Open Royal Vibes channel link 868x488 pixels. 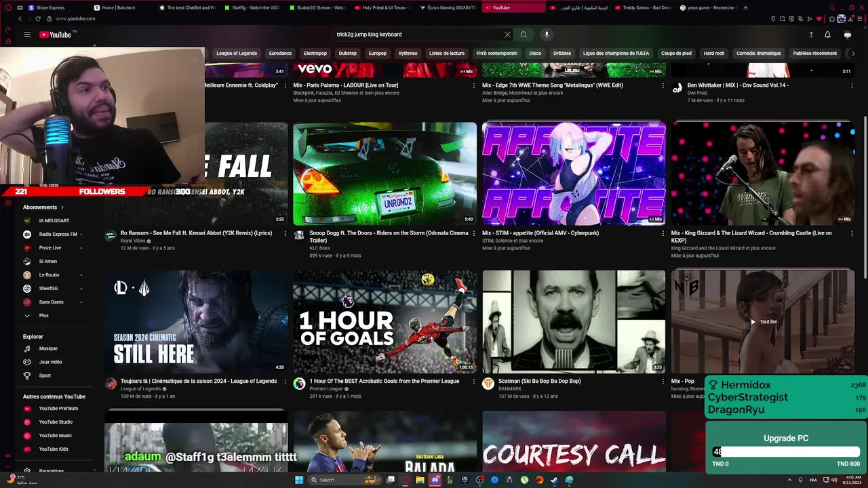133,241
